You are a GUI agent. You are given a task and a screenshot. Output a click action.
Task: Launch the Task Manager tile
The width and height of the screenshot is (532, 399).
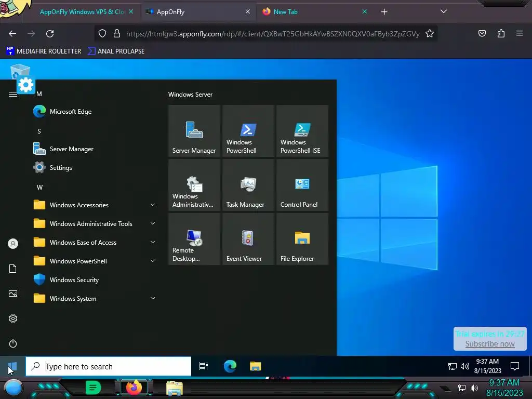tap(248, 185)
